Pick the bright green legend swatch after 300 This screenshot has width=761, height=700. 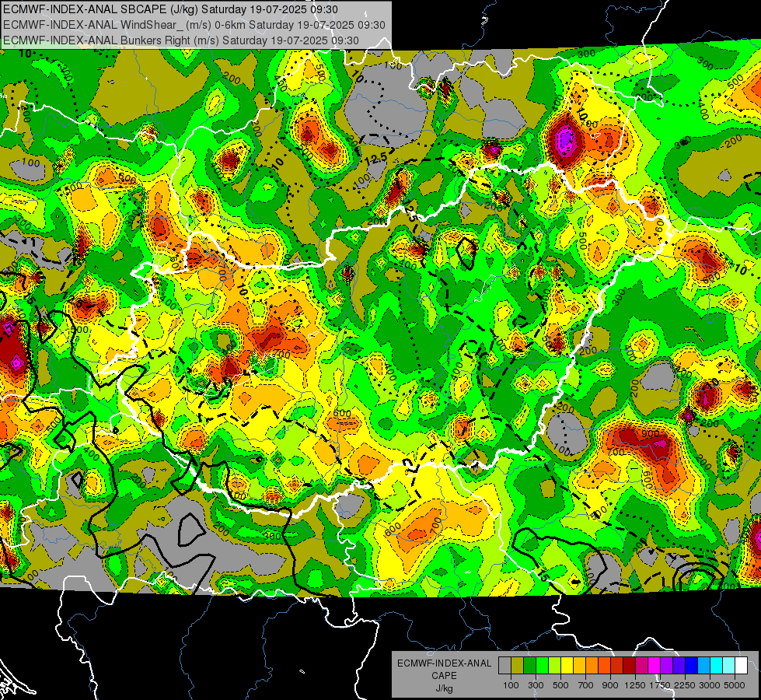click(542, 666)
